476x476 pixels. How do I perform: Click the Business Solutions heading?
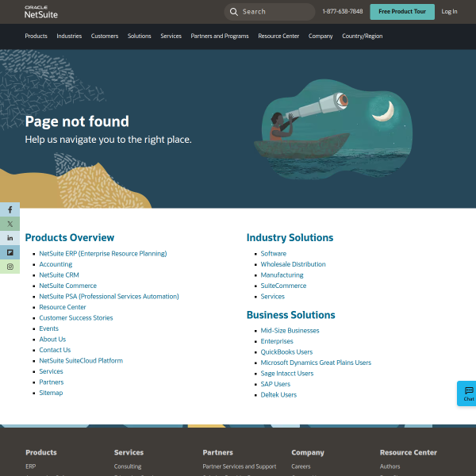tap(291, 315)
